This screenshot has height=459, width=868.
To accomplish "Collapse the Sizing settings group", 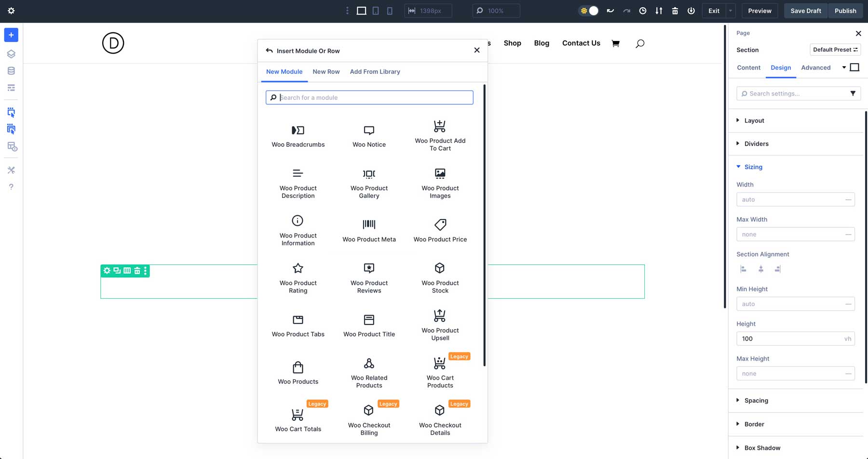I will pos(753,167).
